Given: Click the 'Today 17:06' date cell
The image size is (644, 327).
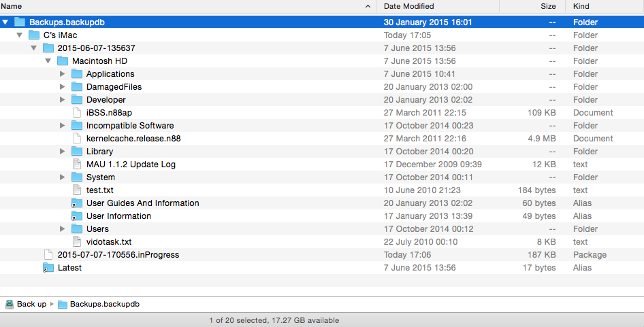Looking at the screenshot, I should [407, 255].
